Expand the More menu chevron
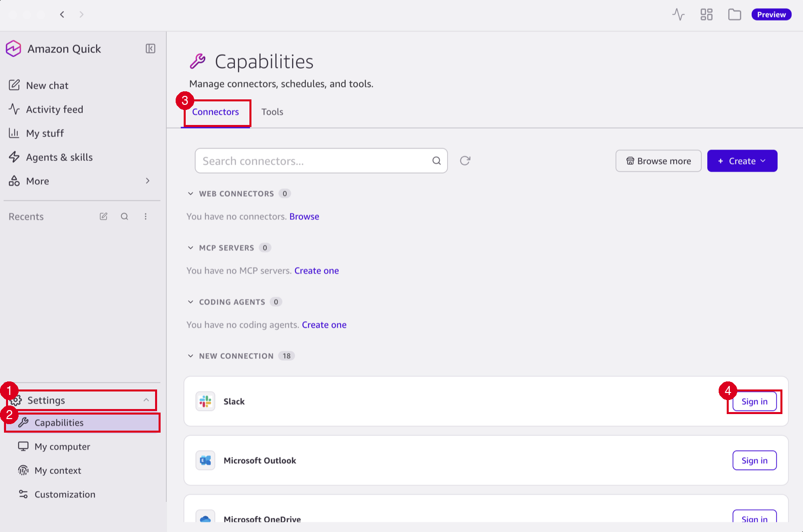Image resolution: width=803 pixels, height=532 pixels. (x=148, y=181)
